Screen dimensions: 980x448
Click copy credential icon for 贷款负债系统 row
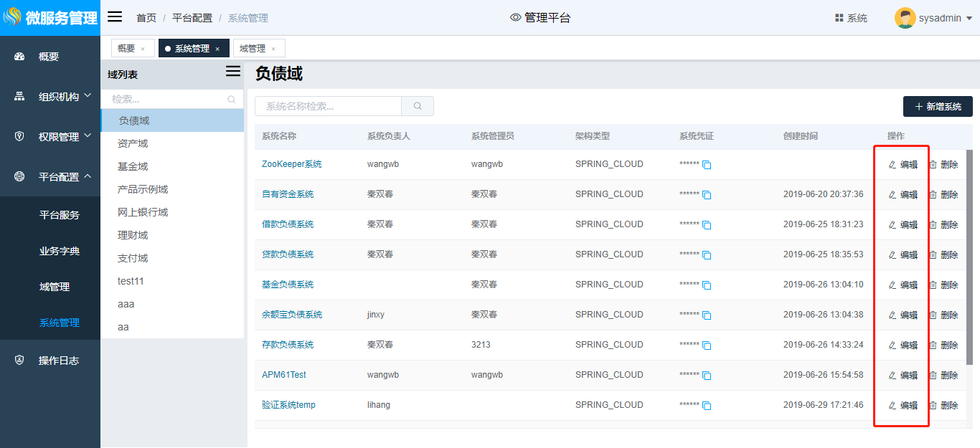point(707,255)
